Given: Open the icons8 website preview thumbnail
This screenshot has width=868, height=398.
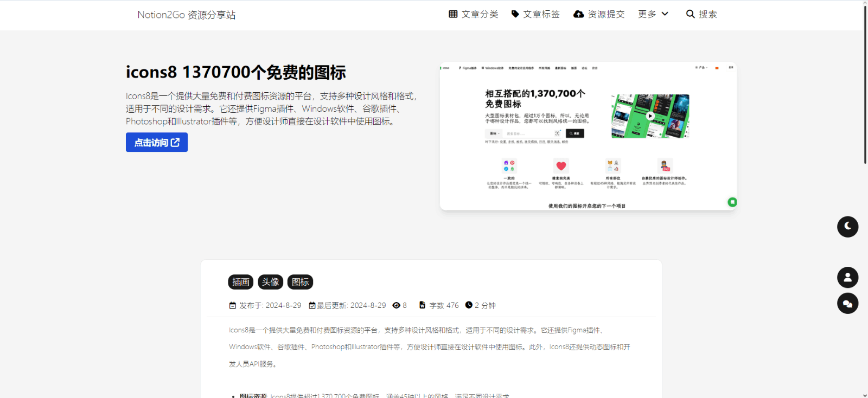Looking at the screenshot, I should (588, 136).
